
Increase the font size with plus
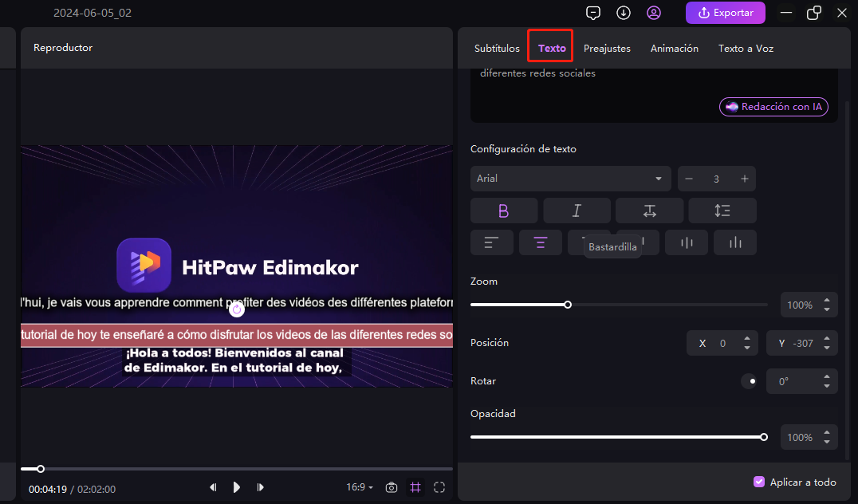click(744, 179)
